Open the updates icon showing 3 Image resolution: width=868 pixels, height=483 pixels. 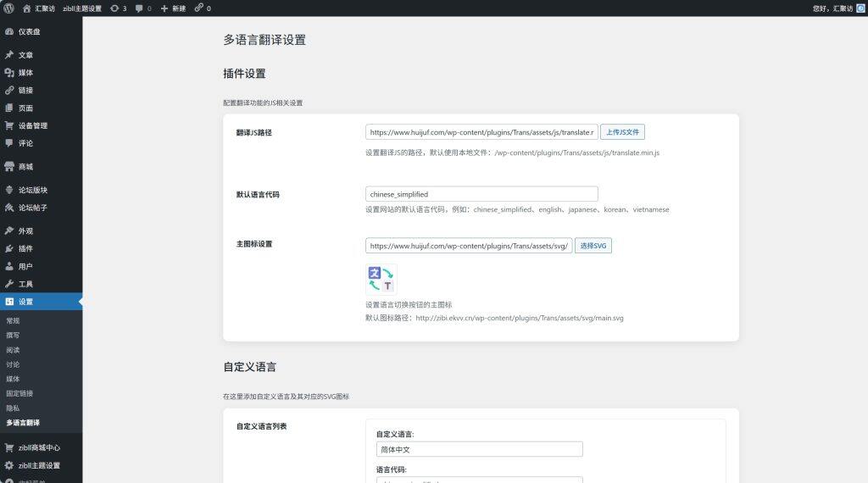(x=114, y=8)
